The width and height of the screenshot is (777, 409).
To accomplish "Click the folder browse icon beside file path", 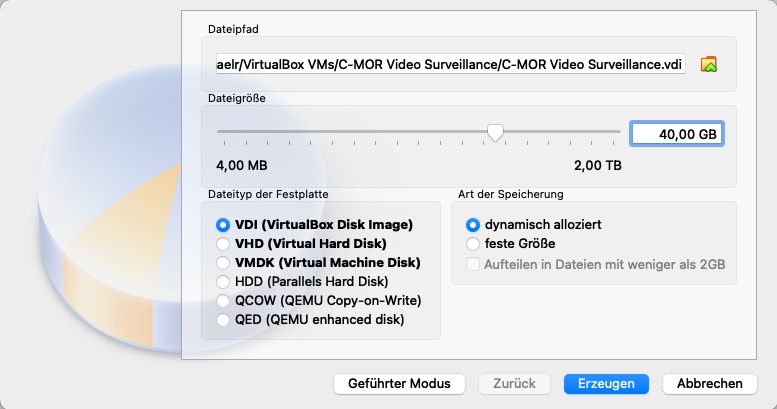I will coord(709,65).
